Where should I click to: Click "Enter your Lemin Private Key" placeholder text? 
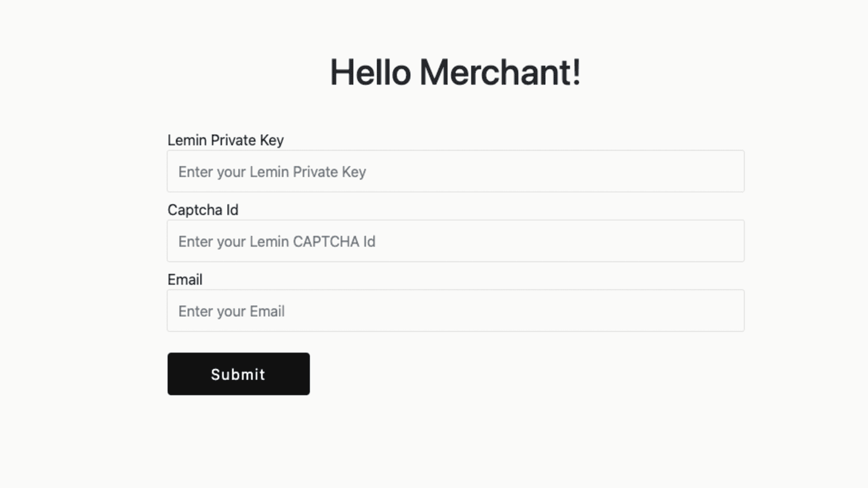coord(272,172)
